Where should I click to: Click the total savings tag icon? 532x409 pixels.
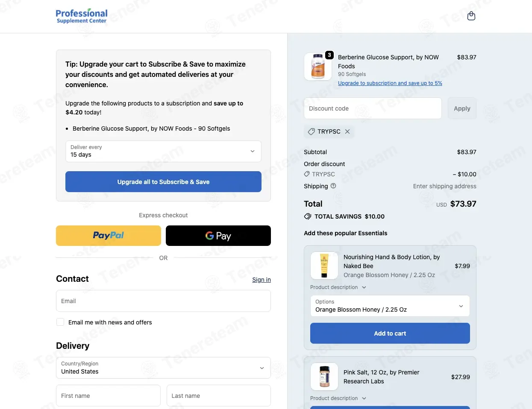308,216
